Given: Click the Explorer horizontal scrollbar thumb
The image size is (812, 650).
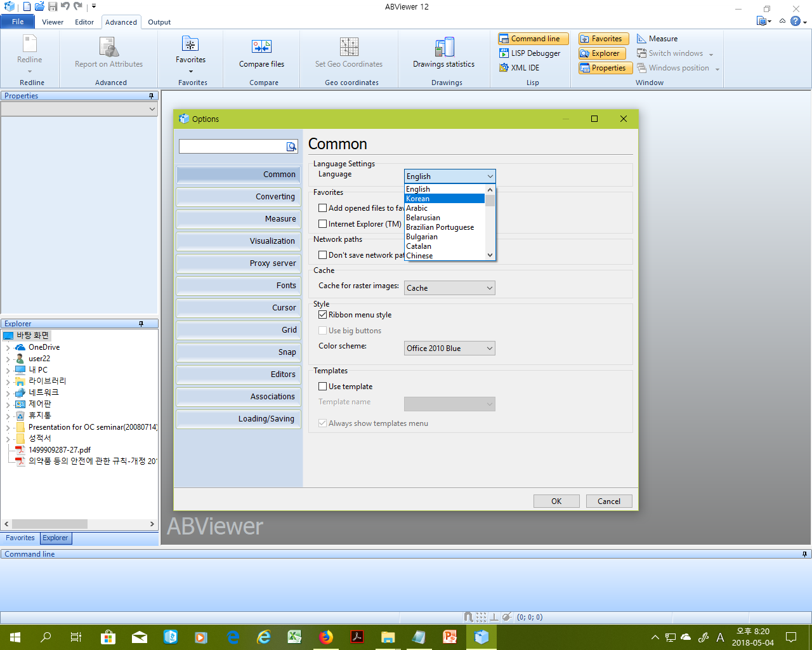Looking at the screenshot, I should click(49, 524).
